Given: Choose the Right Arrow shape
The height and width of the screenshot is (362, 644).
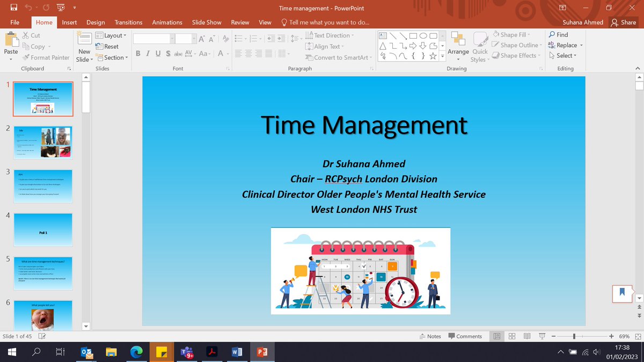Looking at the screenshot, I should (413, 46).
